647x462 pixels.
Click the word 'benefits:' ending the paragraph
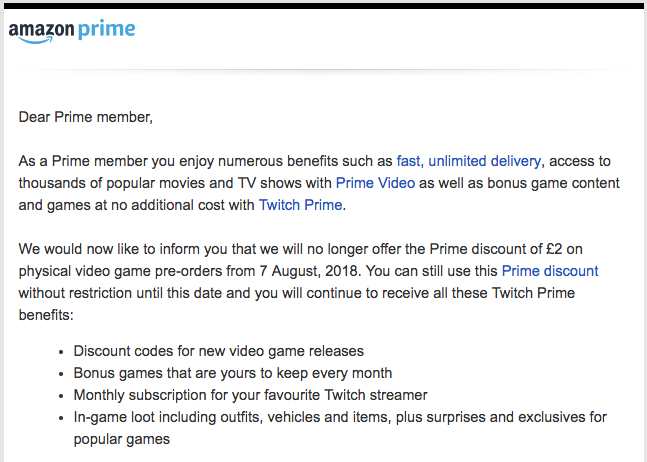46,315
